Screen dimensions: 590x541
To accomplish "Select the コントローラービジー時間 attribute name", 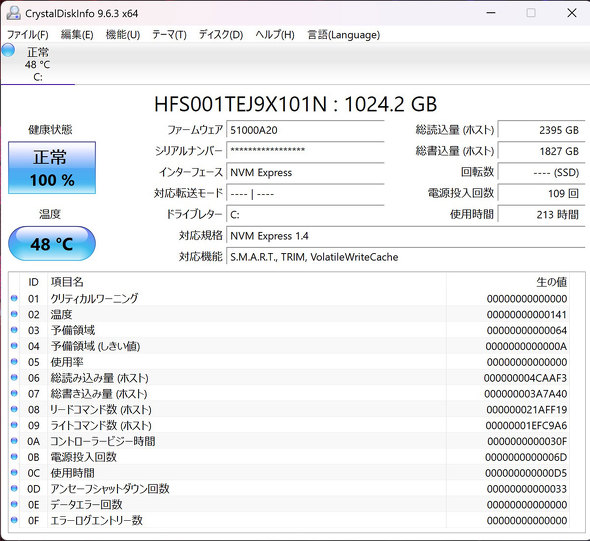I will coord(103,441).
